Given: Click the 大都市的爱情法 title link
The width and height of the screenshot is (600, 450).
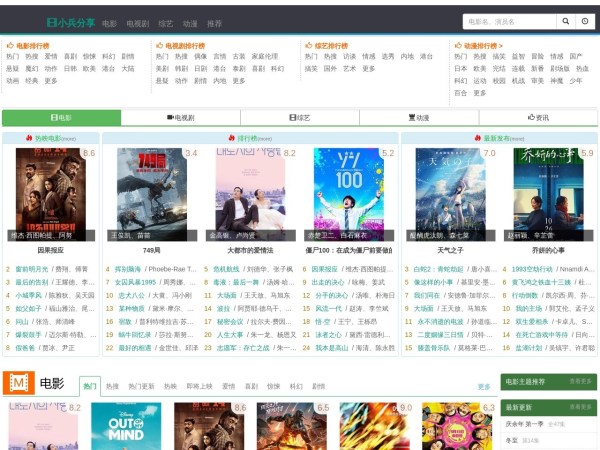Looking at the screenshot, I should tap(250, 251).
